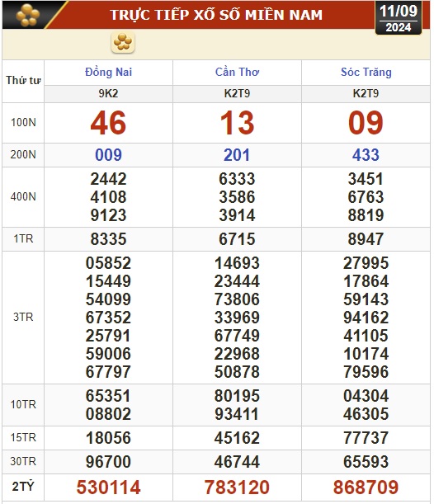This screenshot has height=504, width=434.
Task: Select the 10TR number 08802
Action: tap(108, 414)
